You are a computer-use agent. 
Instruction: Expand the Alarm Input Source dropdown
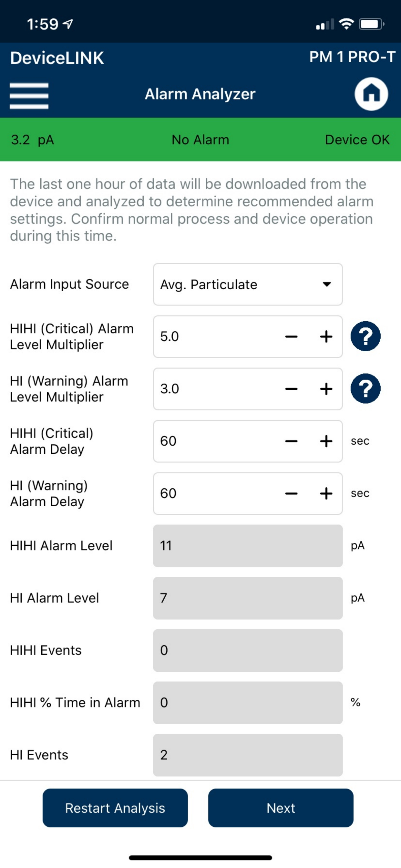(248, 284)
